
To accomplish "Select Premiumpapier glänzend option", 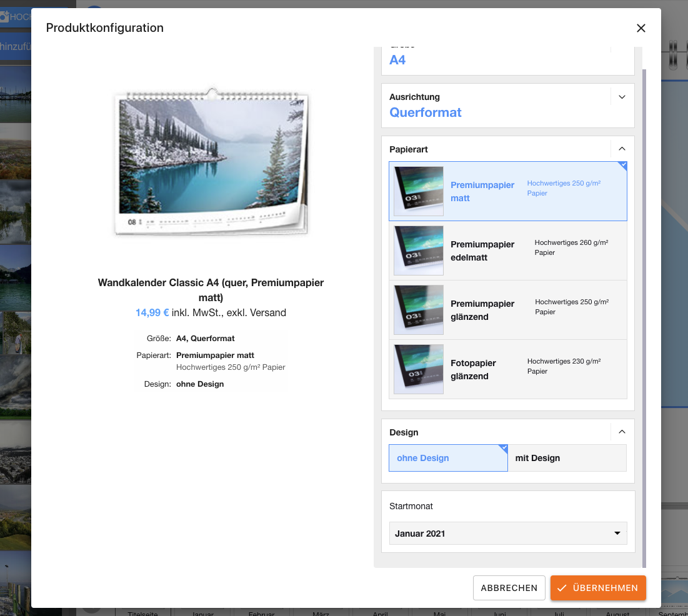I will coord(507,310).
